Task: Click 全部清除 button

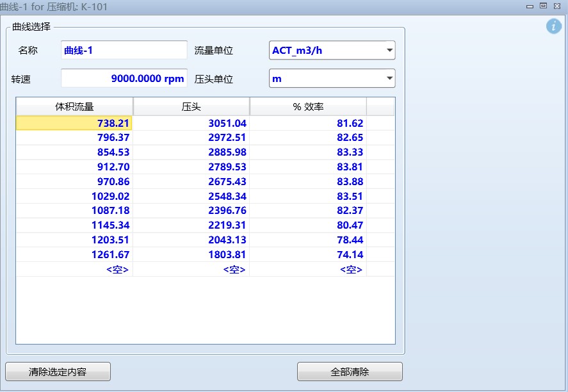Action: [350, 372]
